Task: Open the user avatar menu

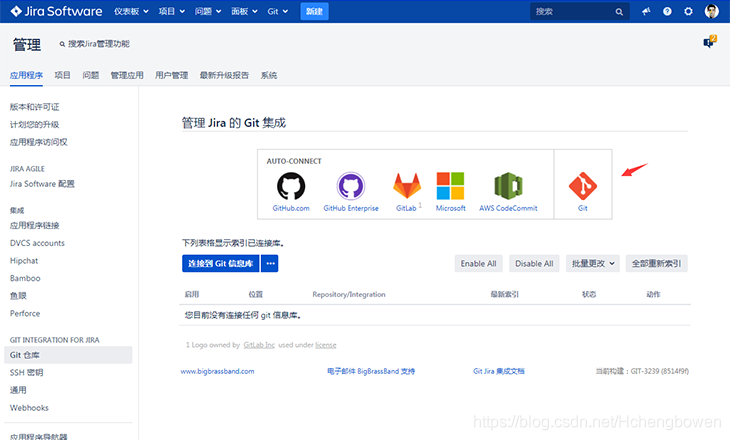Action: (x=711, y=11)
